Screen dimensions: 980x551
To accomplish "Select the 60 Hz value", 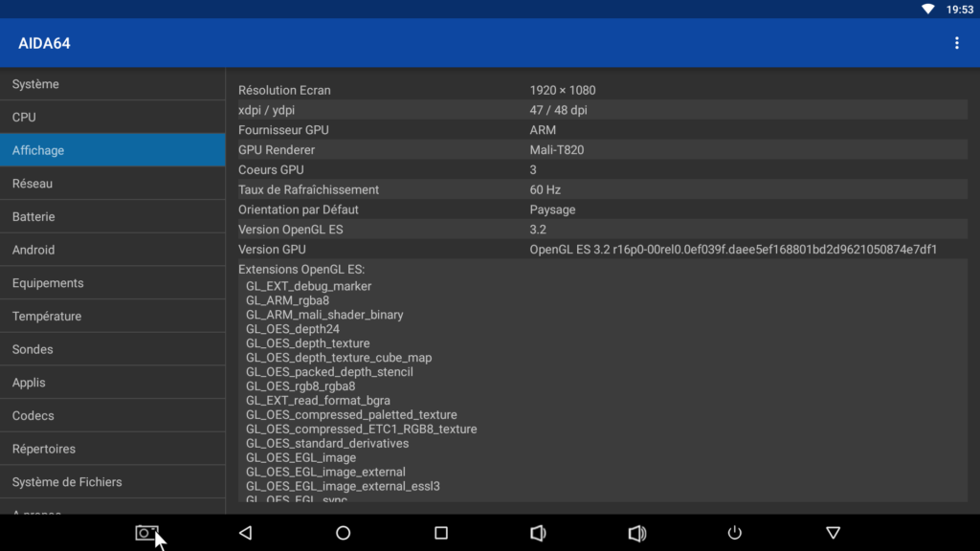I will (545, 190).
